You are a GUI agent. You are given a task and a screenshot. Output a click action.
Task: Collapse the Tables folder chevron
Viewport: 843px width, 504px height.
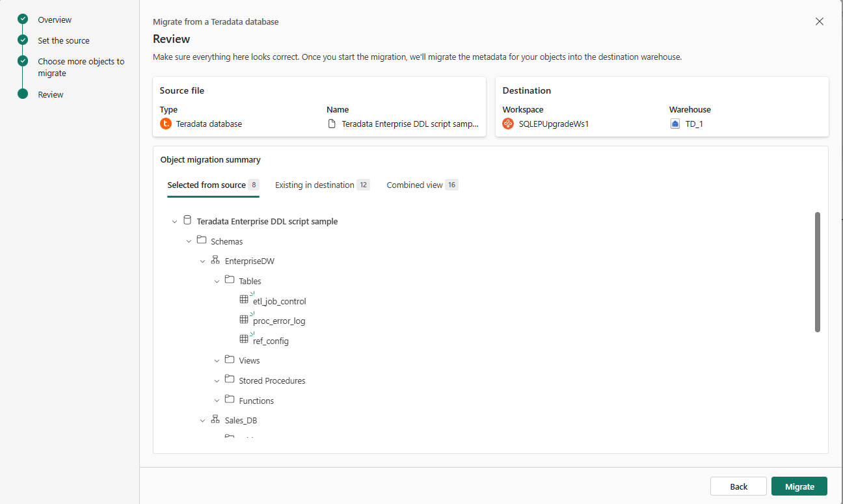(217, 282)
